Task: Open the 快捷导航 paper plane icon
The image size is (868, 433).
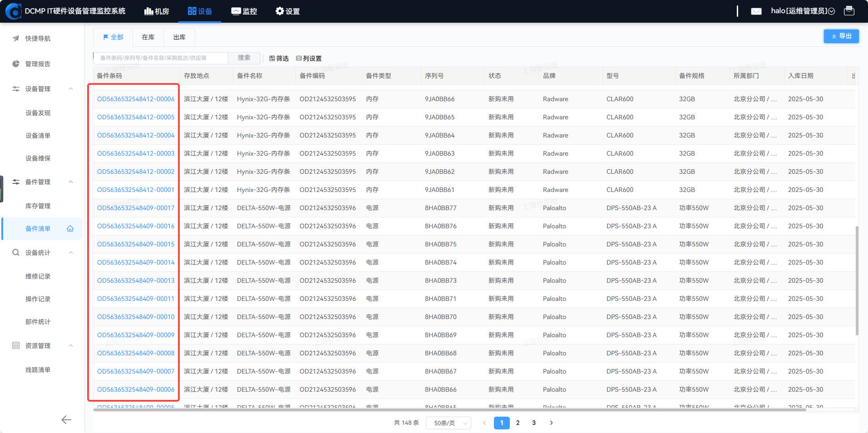Action: pos(16,39)
